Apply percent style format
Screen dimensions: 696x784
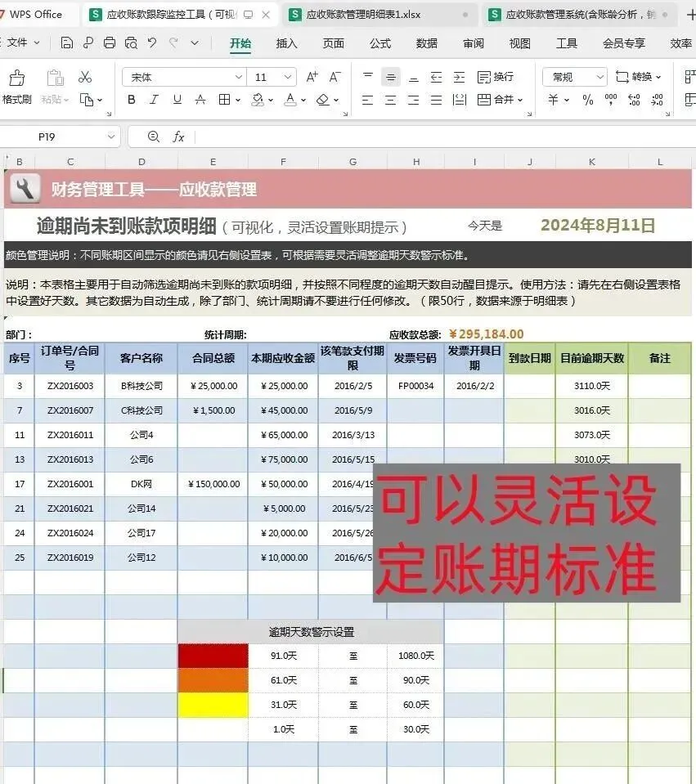(587, 100)
